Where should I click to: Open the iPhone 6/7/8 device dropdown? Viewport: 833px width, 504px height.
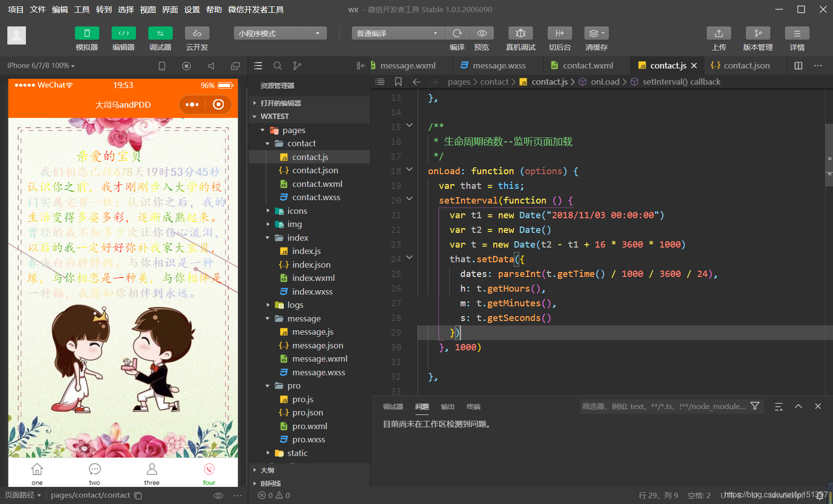click(41, 66)
